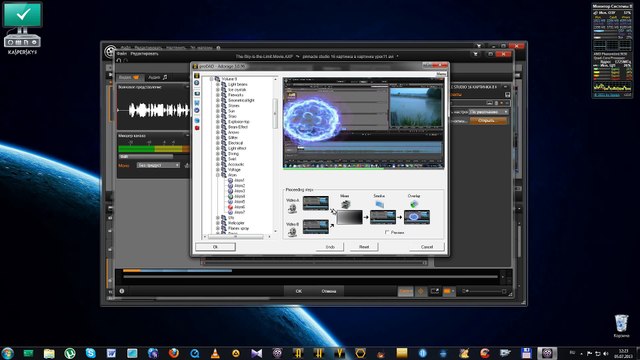Click the Windows Start button
This screenshot has height=360, width=640.
tap(7, 353)
